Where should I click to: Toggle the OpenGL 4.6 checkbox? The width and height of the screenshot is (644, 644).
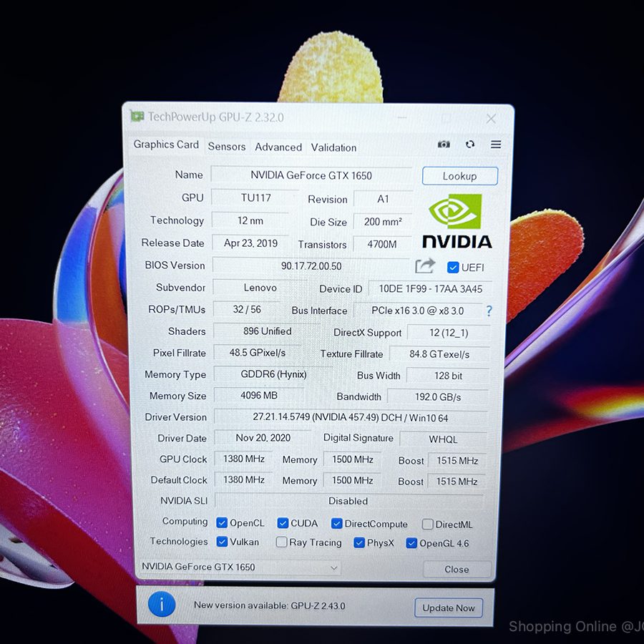point(411,543)
